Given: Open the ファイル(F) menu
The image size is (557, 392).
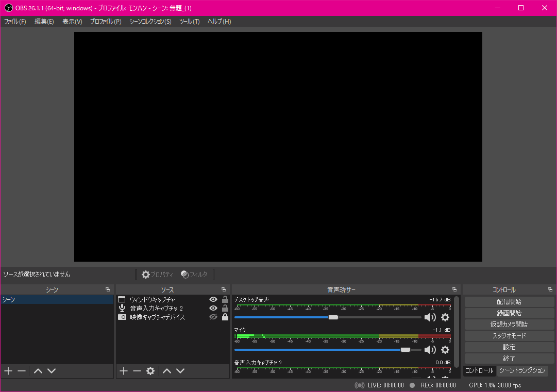Looking at the screenshot, I should [15, 22].
